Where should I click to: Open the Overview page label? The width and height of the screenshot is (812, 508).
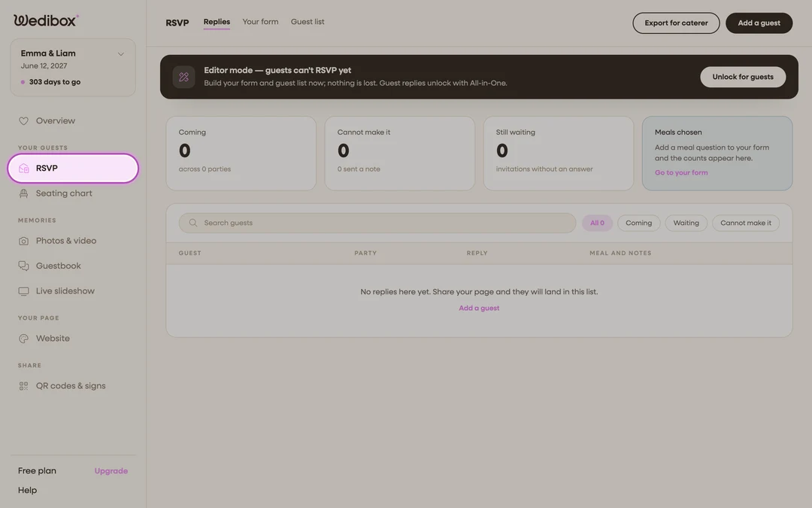56,120
